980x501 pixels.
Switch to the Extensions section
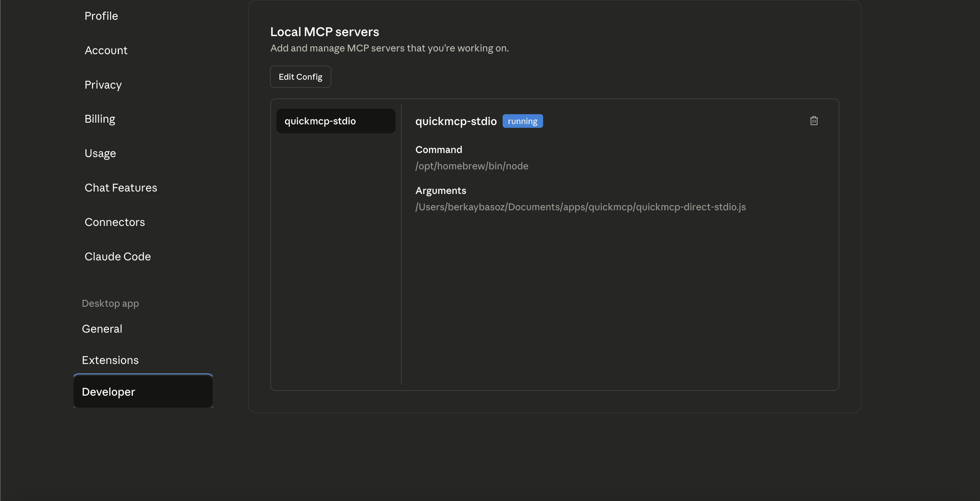tap(110, 360)
